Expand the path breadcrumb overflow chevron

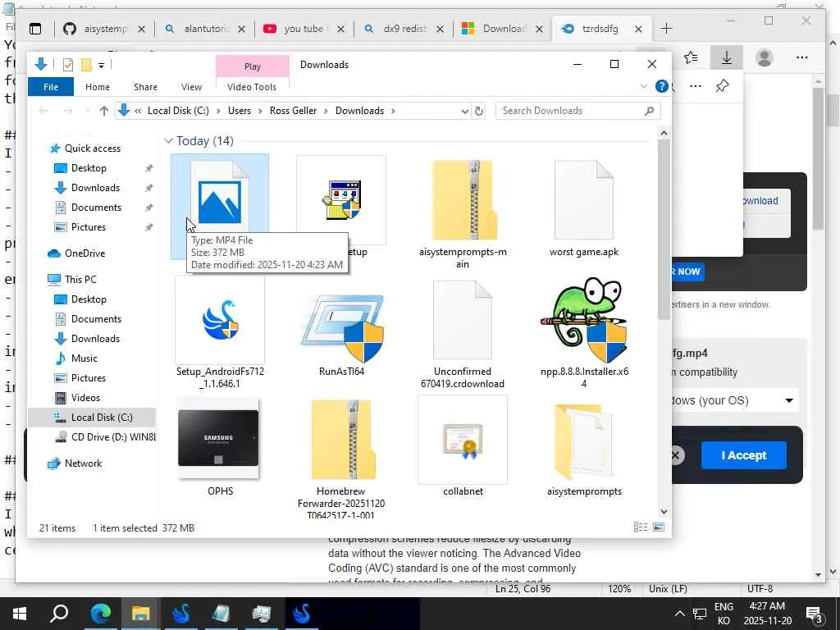138,111
